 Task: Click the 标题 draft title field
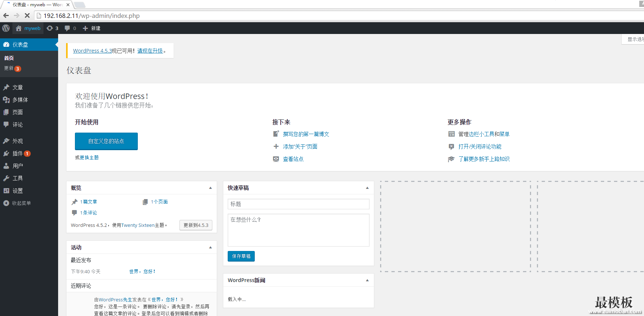(299, 204)
